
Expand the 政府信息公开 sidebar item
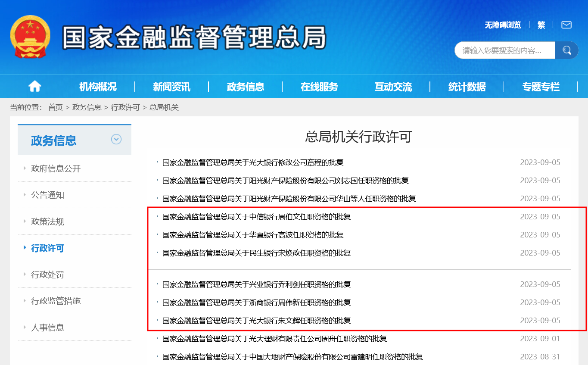tap(56, 168)
